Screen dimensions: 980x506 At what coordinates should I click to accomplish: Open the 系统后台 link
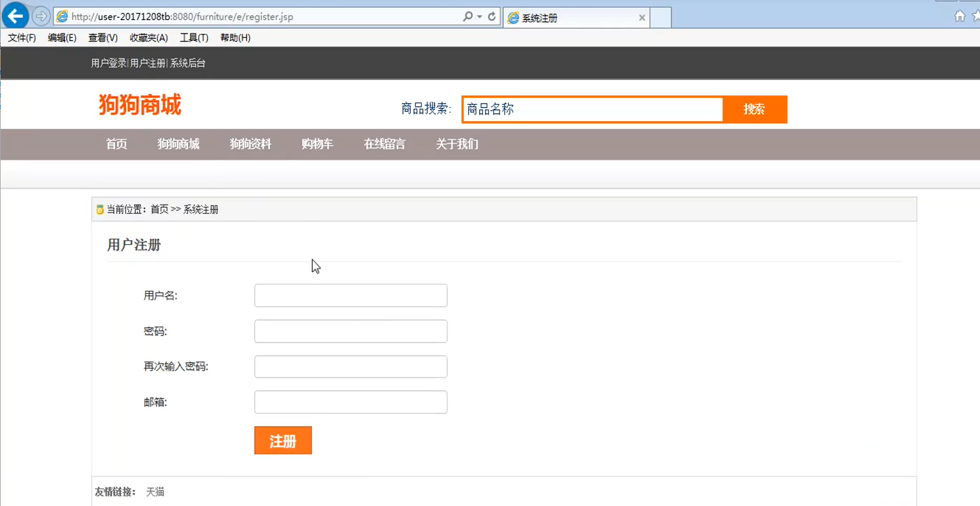tap(187, 63)
